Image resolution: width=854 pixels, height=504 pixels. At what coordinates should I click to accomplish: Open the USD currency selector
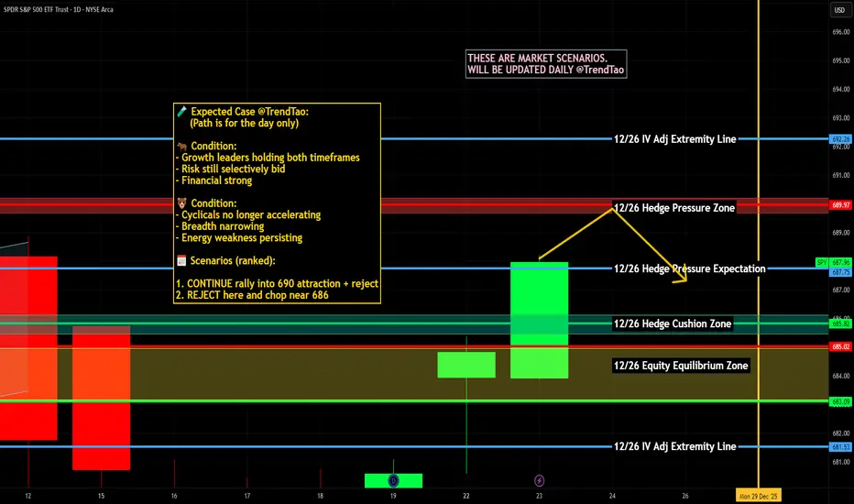click(840, 10)
